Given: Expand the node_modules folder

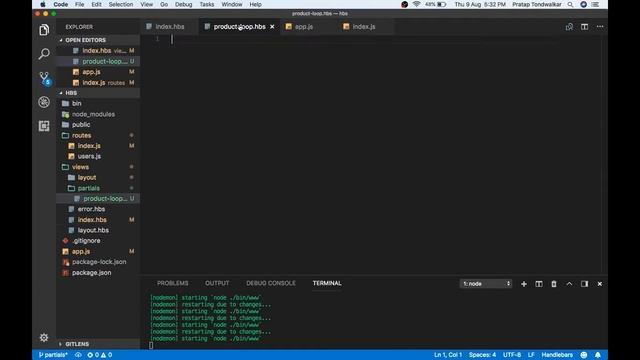Looking at the screenshot, I should coord(98,114).
